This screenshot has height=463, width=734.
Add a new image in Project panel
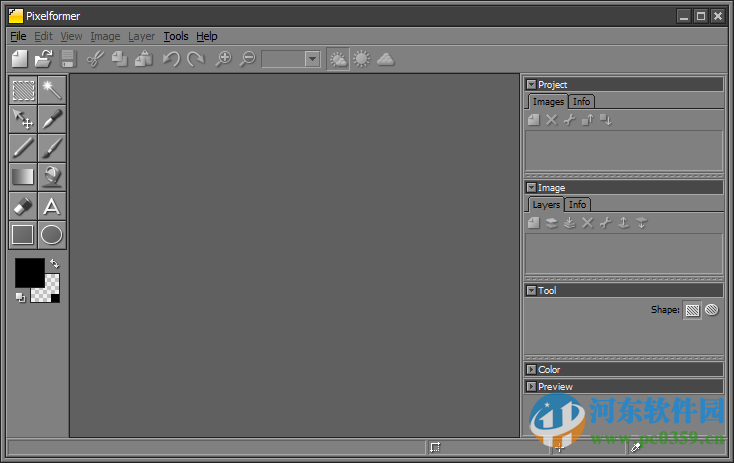click(x=534, y=120)
